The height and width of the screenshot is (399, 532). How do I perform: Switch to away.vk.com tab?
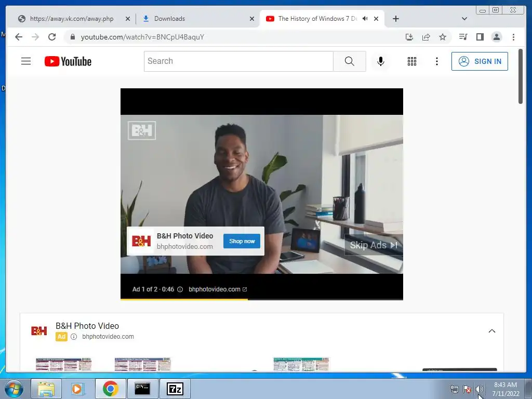72,19
